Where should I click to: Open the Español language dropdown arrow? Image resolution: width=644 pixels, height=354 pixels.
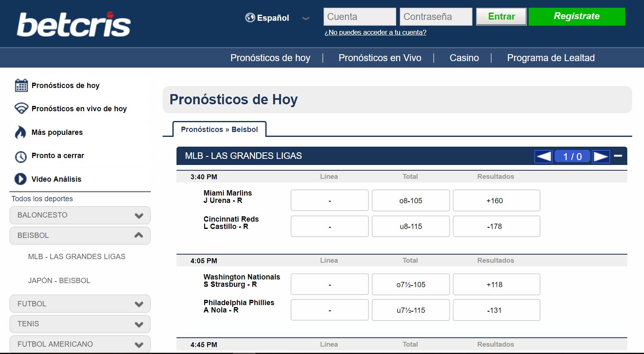[306, 18]
